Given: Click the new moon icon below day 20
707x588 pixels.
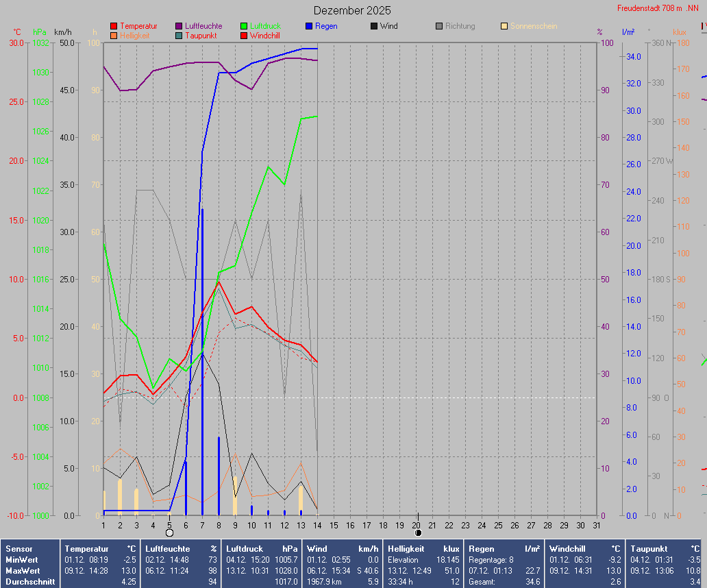Looking at the screenshot, I should click(x=418, y=532).
